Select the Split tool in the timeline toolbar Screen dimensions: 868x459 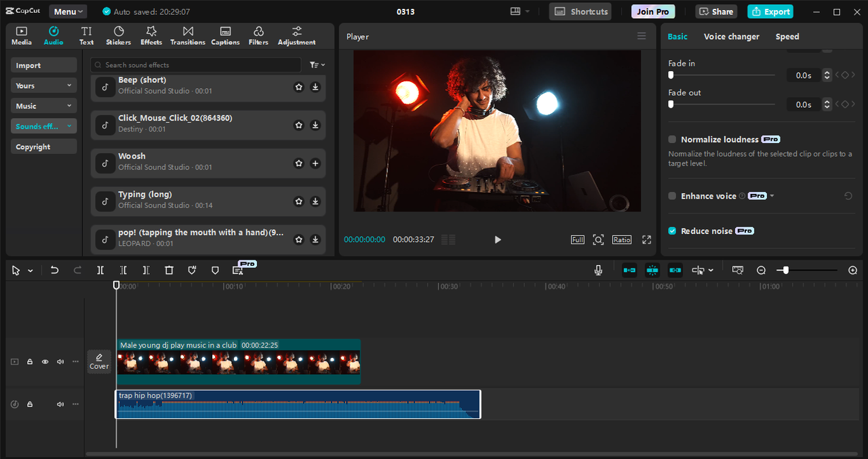(100, 270)
